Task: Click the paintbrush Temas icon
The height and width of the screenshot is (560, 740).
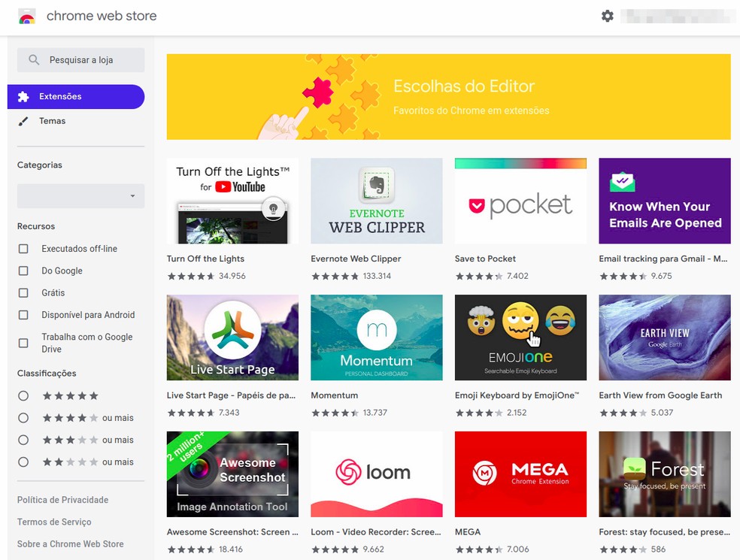Action: pyautogui.click(x=23, y=121)
